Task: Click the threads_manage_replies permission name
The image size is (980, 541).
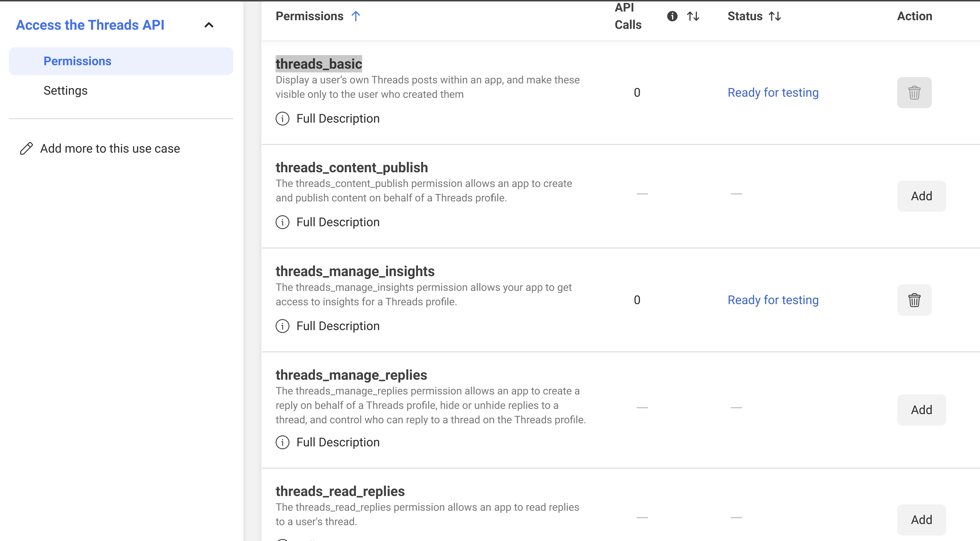Action: (x=351, y=375)
